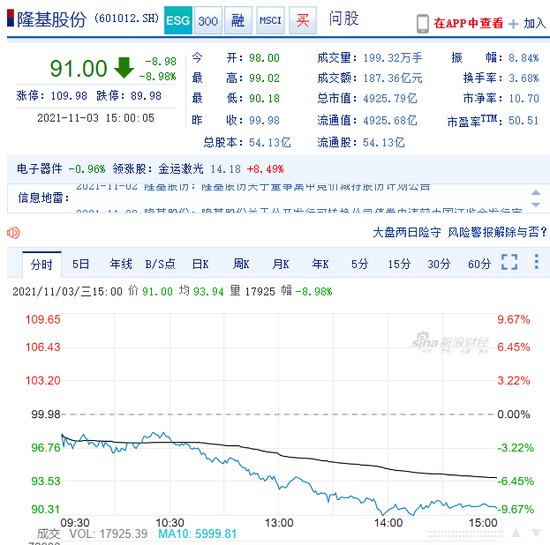This screenshot has height=545, width=550.
Task: Open the 问股 link
Action: pos(344,18)
